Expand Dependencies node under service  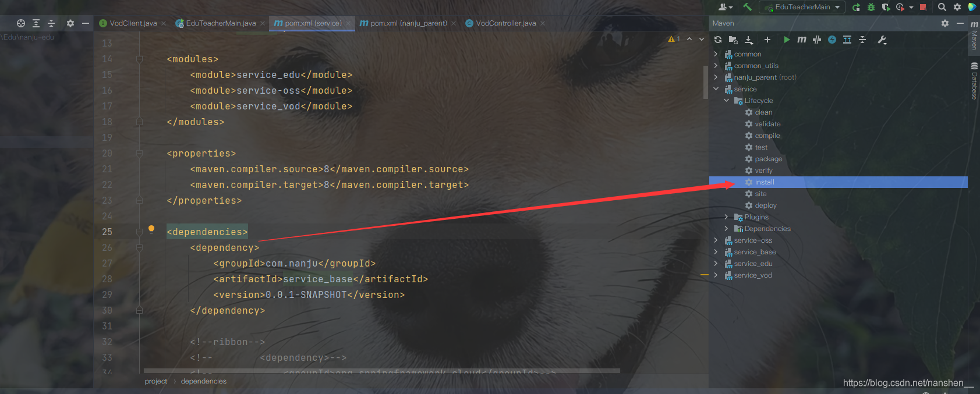pos(727,229)
